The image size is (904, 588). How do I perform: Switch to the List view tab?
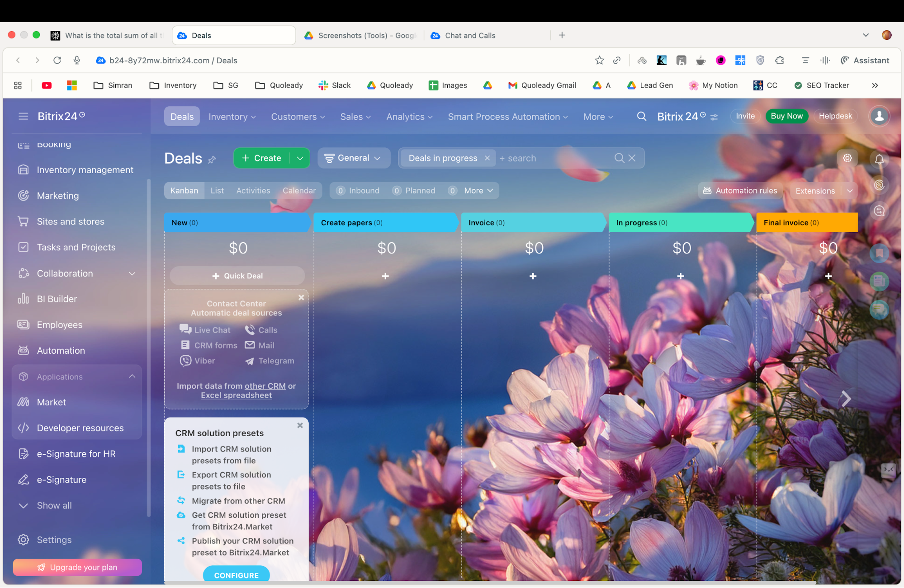tap(217, 190)
